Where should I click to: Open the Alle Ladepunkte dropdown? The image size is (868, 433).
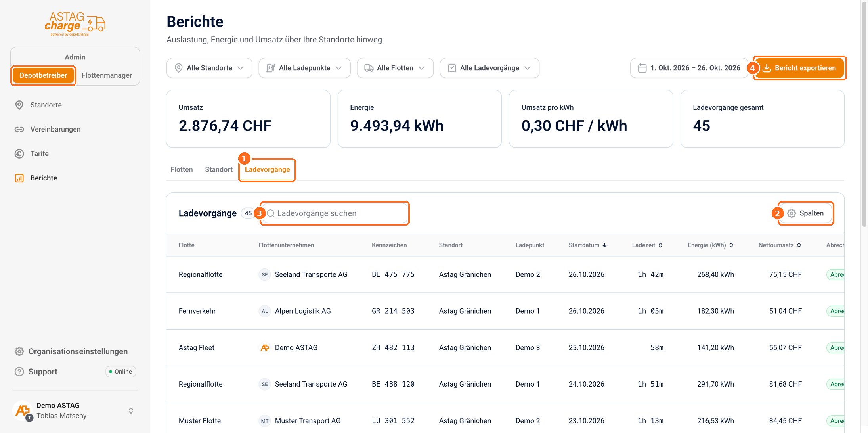[x=304, y=68]
